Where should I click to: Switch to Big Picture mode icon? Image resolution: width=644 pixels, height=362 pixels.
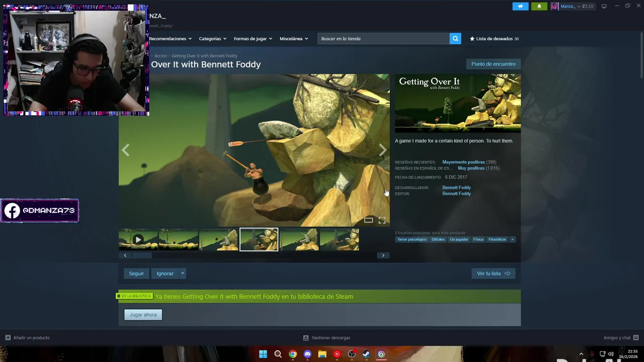(x=604, y=6)
